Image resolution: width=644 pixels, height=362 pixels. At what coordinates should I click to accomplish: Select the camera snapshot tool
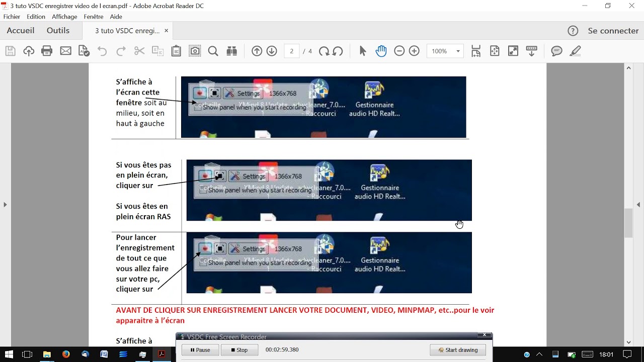pos(195,51)
